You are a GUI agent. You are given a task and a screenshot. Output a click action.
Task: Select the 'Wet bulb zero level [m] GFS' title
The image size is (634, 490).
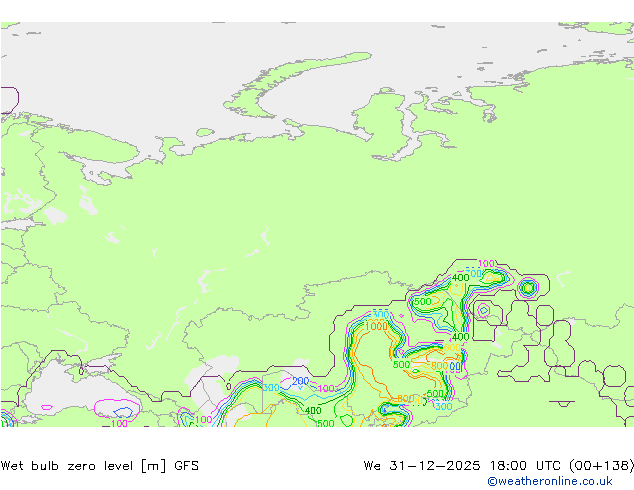coord(99,466)
